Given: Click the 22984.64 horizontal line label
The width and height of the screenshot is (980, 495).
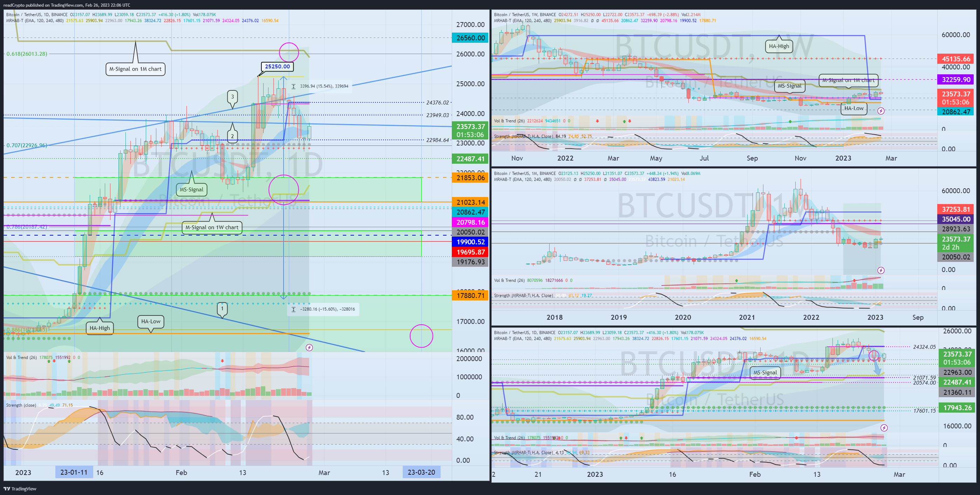Looking at the screenshot, I should pyautogui.click(x=437, y=140).
